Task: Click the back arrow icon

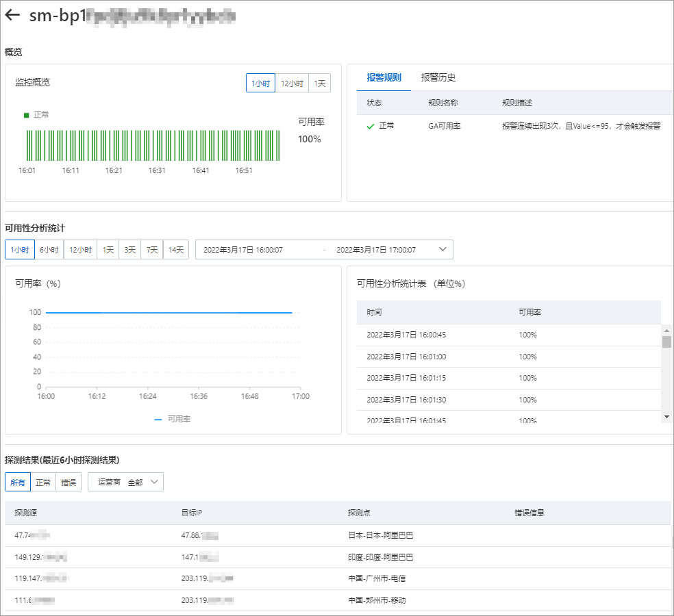Action: [12, 16]
